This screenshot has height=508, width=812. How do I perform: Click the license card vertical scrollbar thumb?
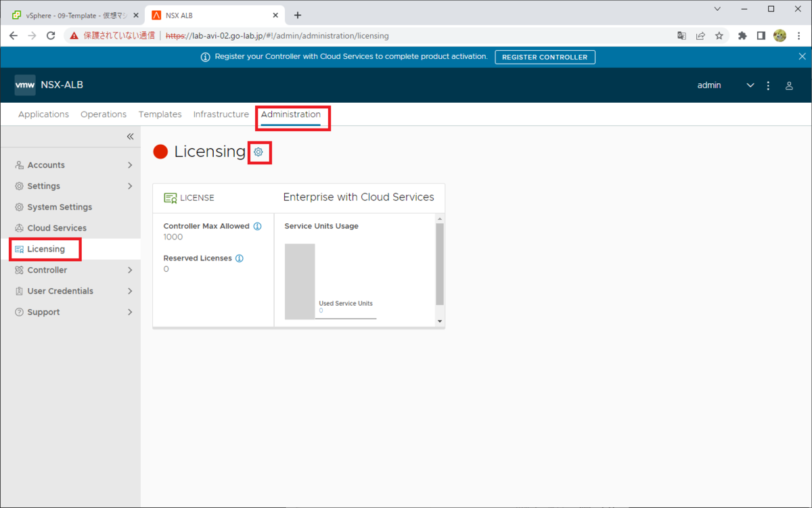440,264
